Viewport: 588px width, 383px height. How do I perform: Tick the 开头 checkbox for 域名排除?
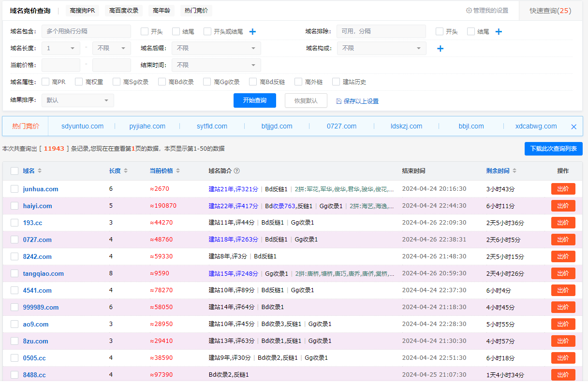440,31
